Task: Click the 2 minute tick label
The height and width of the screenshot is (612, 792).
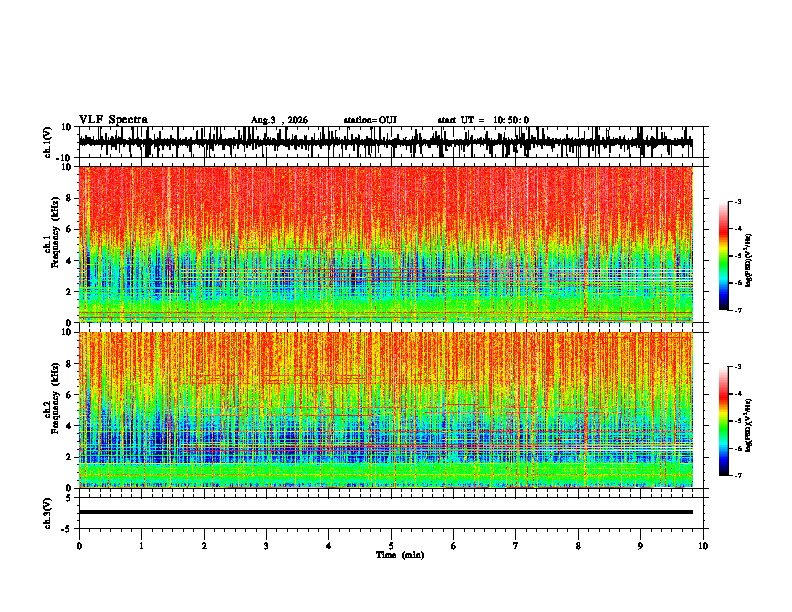Action: [204, 546]
